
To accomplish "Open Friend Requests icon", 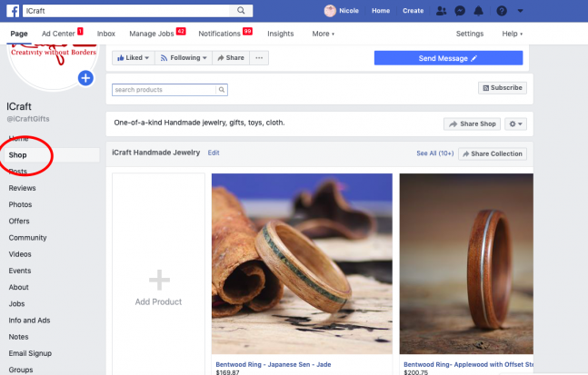I will (442, 11).
